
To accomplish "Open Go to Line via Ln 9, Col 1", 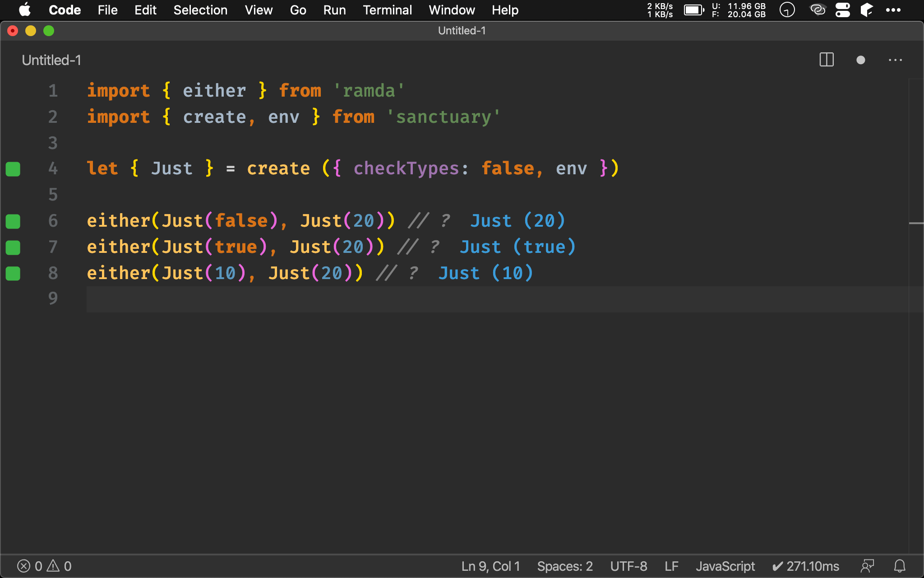I will [x=490, y=566].
